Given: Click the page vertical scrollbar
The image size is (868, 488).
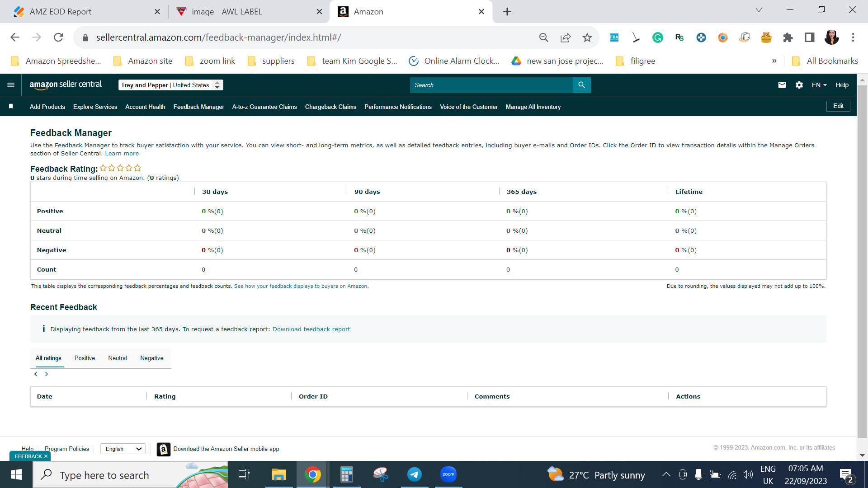Looking at the screenshot, I should click(x=862, y=262).
